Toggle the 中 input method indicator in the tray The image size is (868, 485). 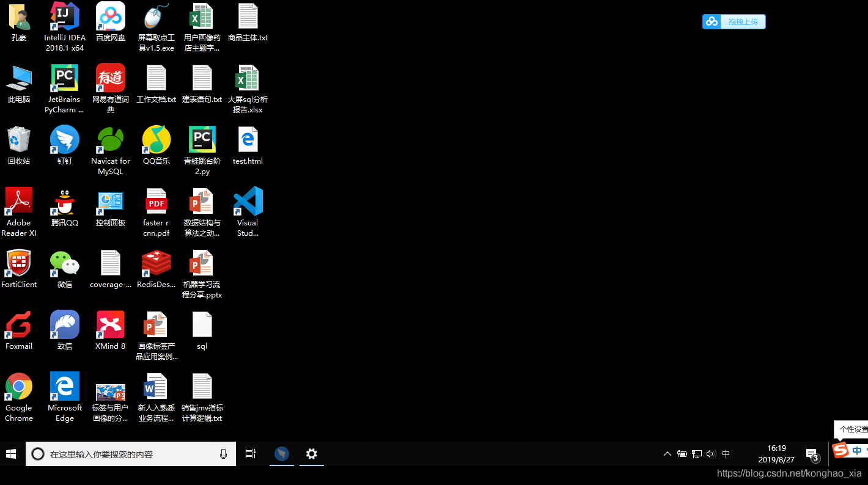click(x=726, y=454)
